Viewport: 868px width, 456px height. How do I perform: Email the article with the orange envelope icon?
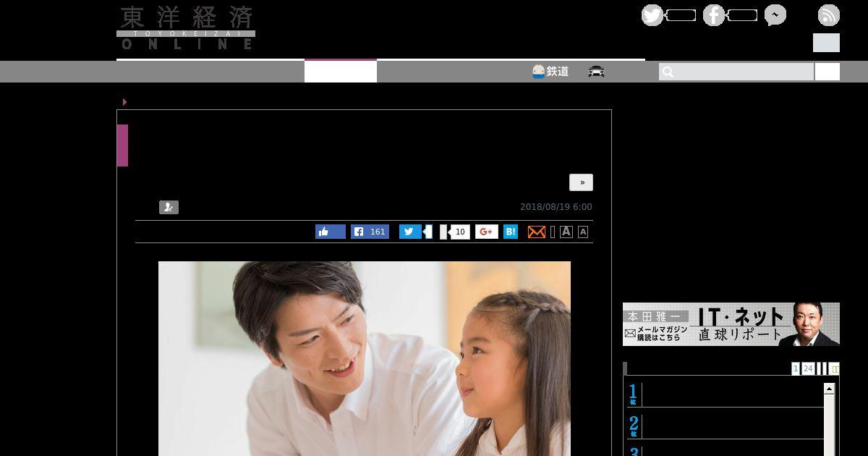pos(537,232)
